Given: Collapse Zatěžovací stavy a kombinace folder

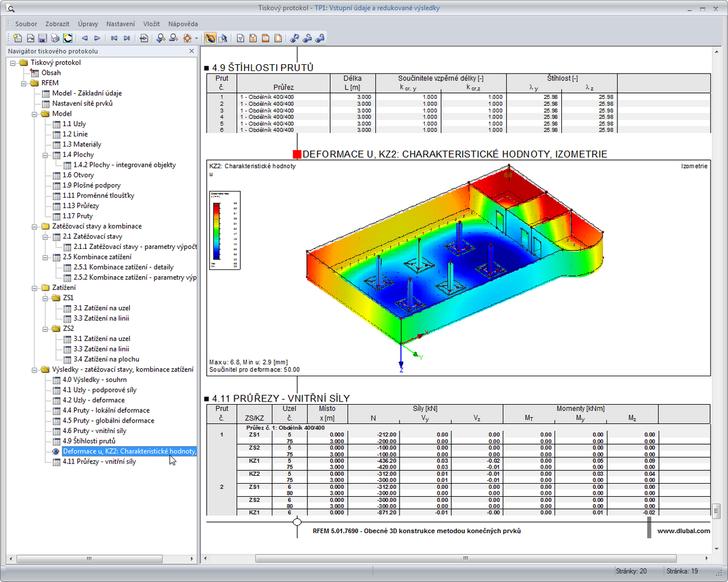Looking at the screenshot, I should pos(35,226).
